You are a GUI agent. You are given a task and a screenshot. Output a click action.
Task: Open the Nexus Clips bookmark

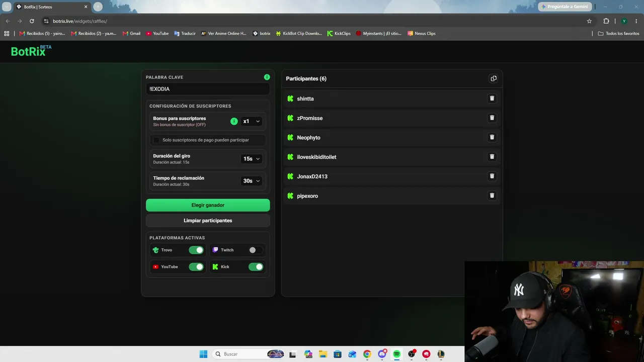pos(422,33)
